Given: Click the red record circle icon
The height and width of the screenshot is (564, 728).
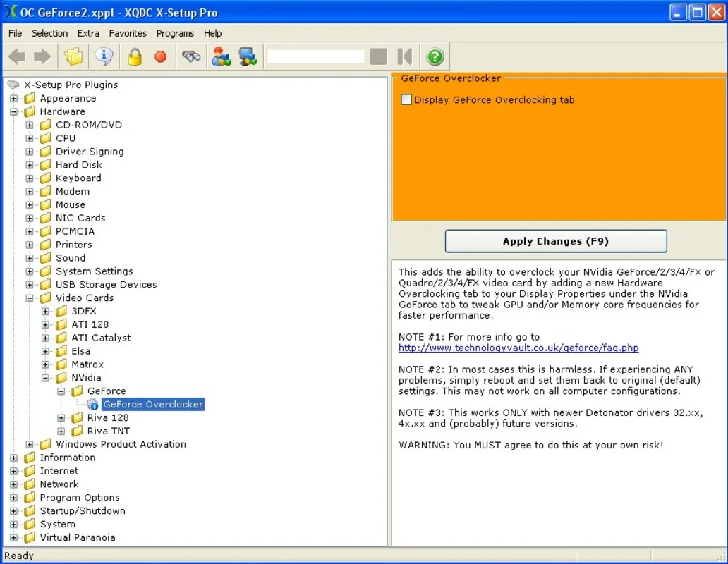Looking at the screenshot, I should (161, 56).
